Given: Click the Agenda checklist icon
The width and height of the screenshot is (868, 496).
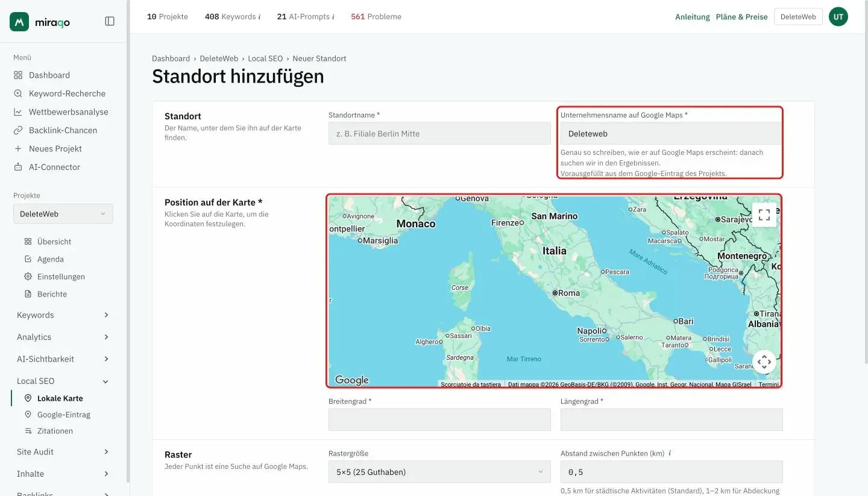Looking at the screenshot, I should (x=28, y=259).
